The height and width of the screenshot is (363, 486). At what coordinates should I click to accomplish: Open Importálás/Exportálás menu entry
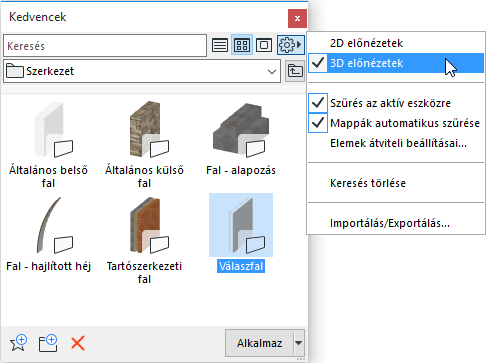[396, 223]
